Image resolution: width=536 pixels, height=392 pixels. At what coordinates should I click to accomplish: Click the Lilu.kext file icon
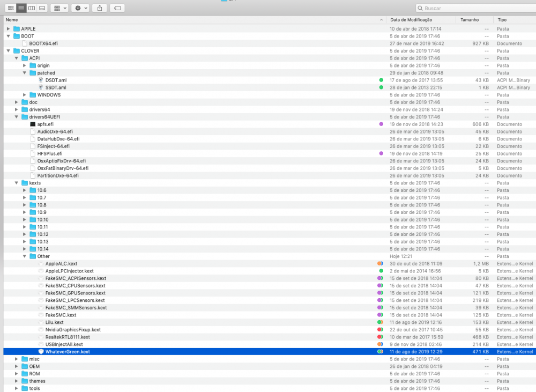click(x=41, y=322)
